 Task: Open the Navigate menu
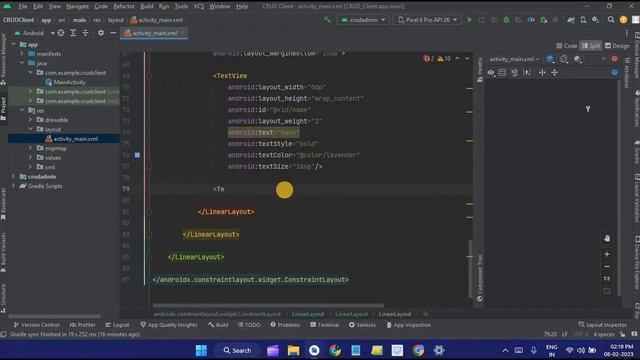(x=77, y=6)
